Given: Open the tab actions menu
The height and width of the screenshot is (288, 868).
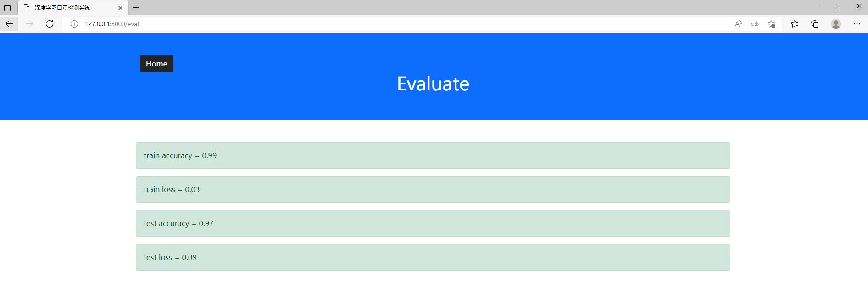Looking at the screenshot, I should tap(7, 8).
